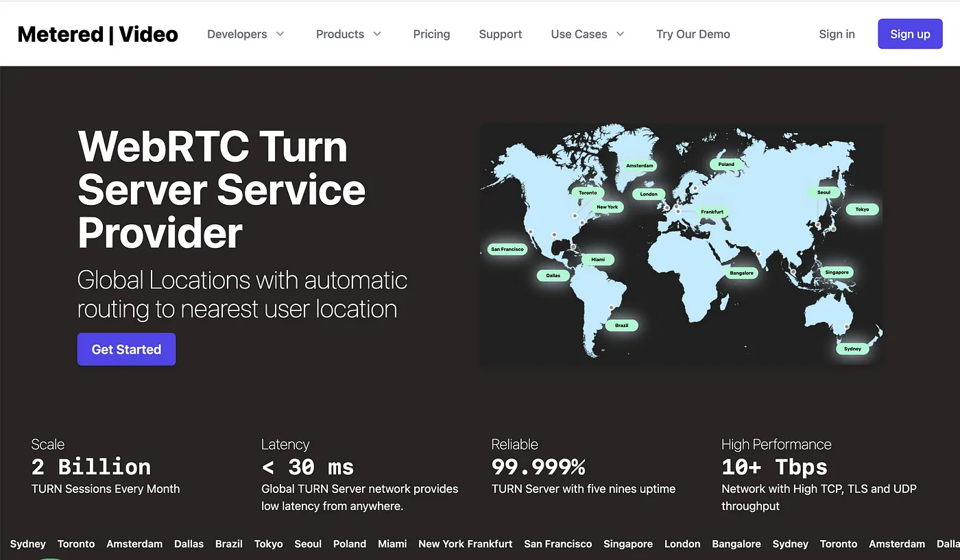Click the < 30 ms latency figure

pyautogui.click(x=308, y=467)
